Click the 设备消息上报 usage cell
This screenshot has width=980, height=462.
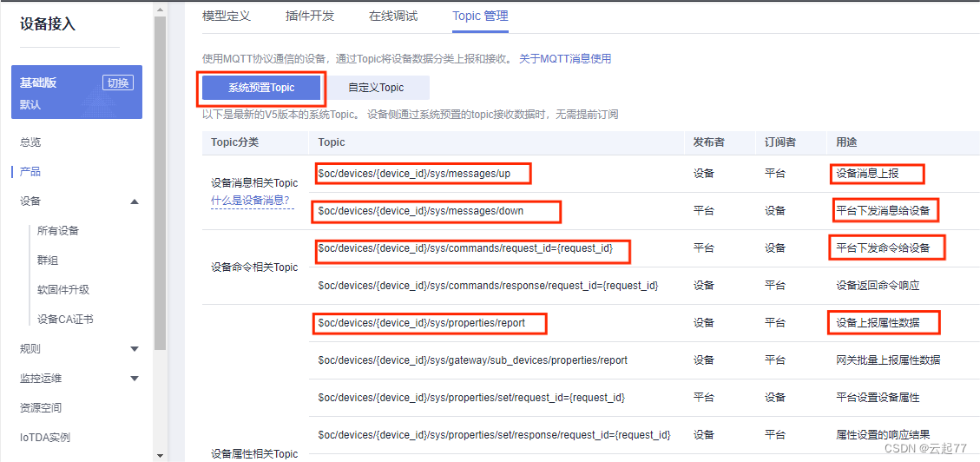pos(867,174)
